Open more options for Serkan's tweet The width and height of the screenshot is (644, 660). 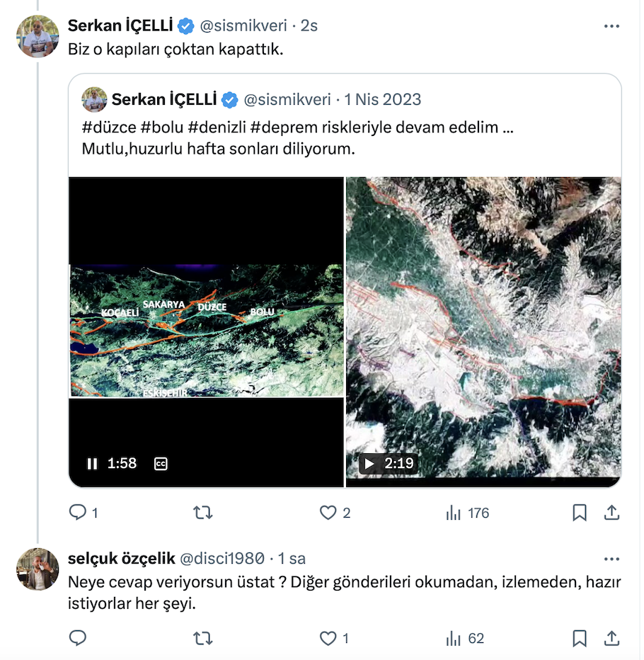pos(611,26)
